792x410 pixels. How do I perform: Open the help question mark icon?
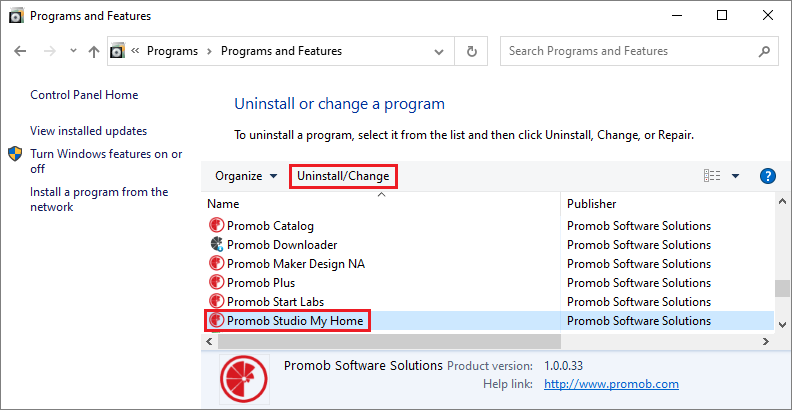coord(767,176)
